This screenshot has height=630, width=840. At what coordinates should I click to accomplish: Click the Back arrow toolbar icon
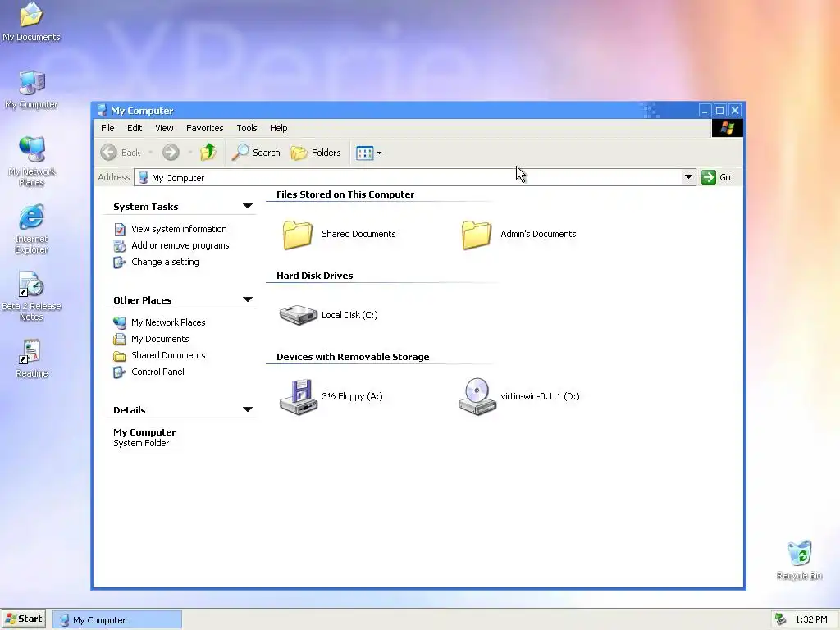pos(109,153)
